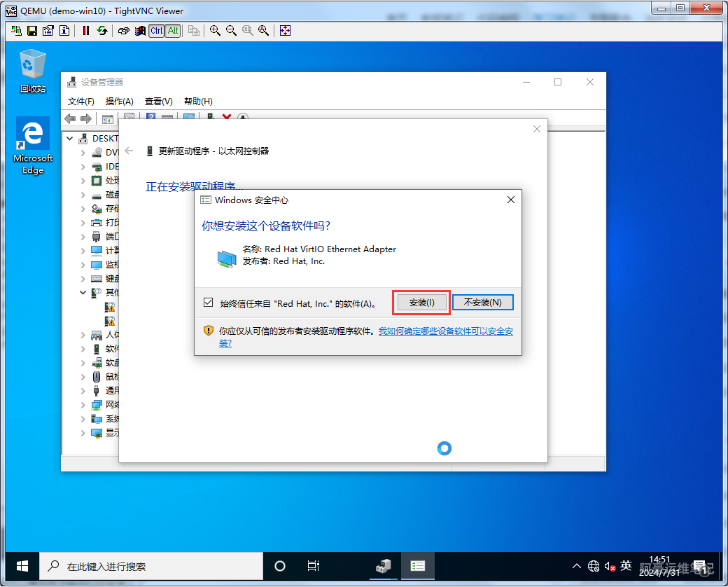The width and height of the screenshot is (728, 587).
Task: Show hidden tray icons chevron
Action: tap(577, 566)
